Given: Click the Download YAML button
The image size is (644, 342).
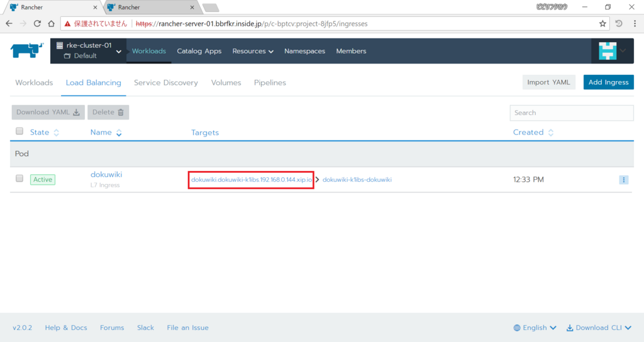Looking at the screenshot, I should 48,112.
